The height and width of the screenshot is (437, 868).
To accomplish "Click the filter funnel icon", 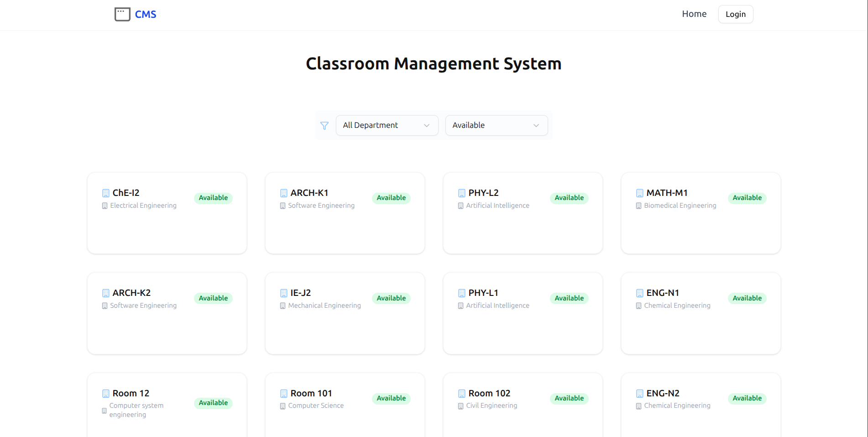I will [x=324, y=126].
